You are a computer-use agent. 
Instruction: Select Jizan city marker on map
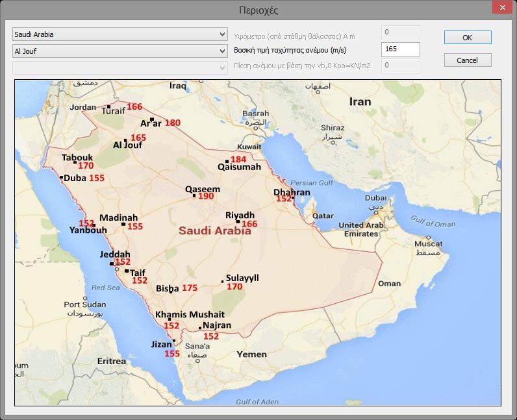[x=174, y=341]
